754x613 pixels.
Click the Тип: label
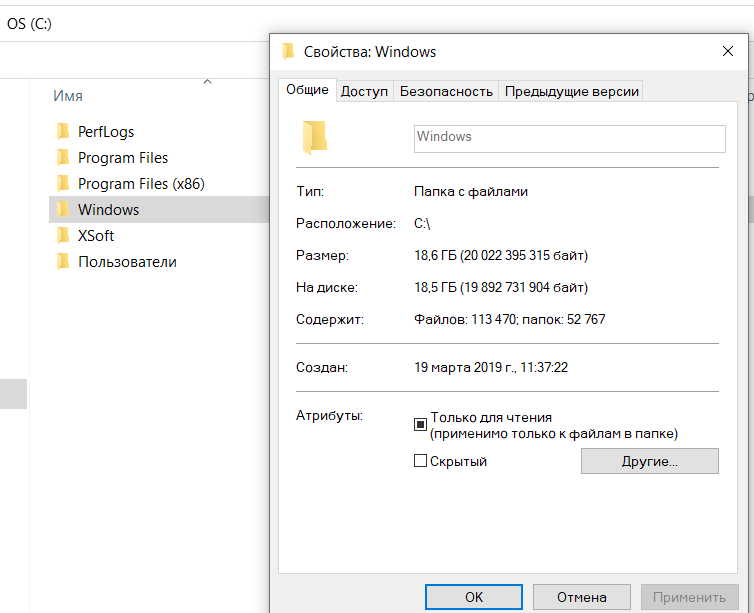pos(310,191)
